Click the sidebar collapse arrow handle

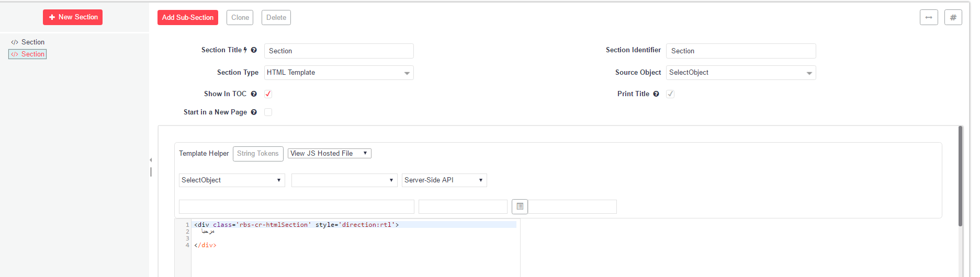[x=151, y=160]
